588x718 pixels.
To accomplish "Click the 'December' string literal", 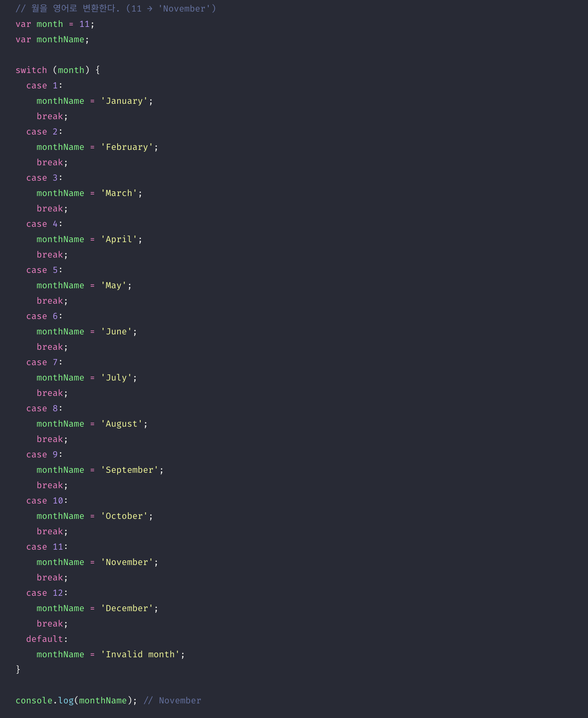I will tap(127, 608).
